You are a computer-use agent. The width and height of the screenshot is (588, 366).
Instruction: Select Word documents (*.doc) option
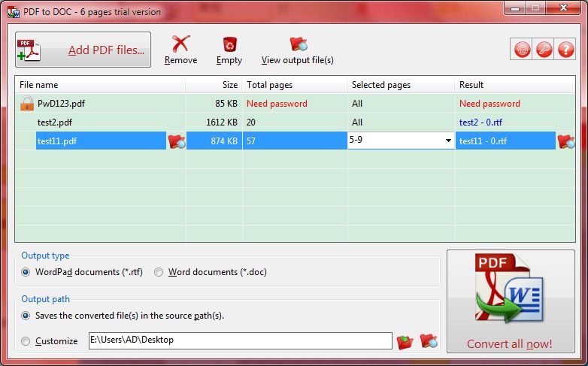tap(159, 272)
